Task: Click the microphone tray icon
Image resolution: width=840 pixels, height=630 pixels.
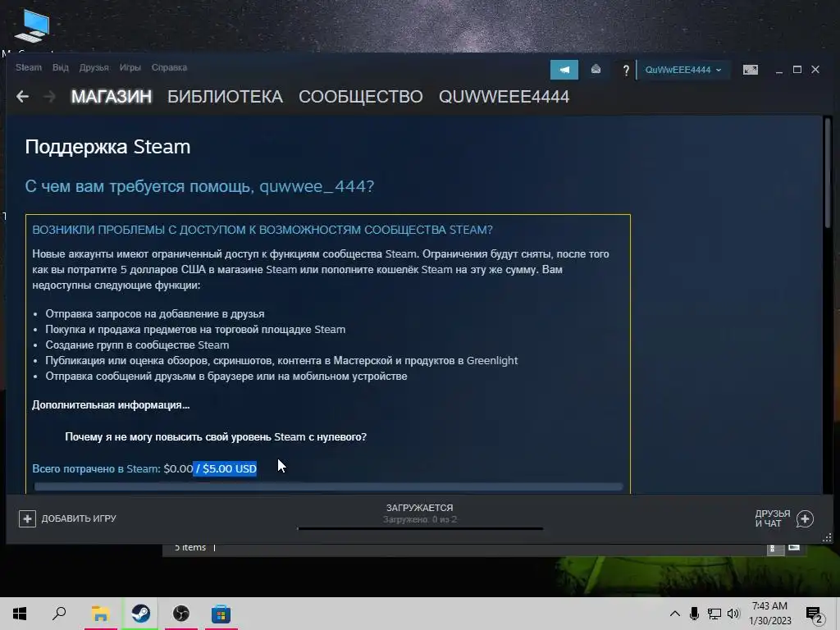Action: [694, 614]
